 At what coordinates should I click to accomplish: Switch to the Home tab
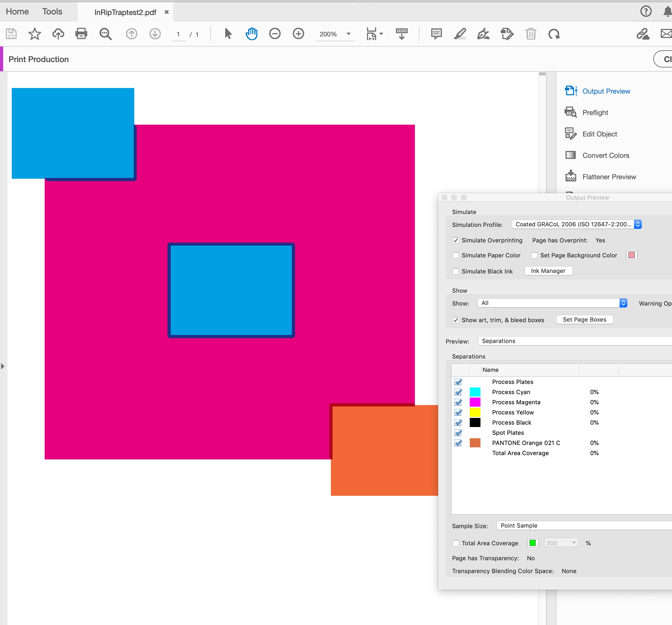point(17,12)
